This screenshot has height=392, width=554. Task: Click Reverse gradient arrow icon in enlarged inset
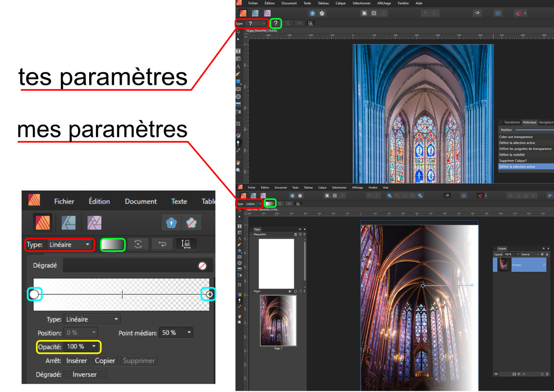[162, 244]
